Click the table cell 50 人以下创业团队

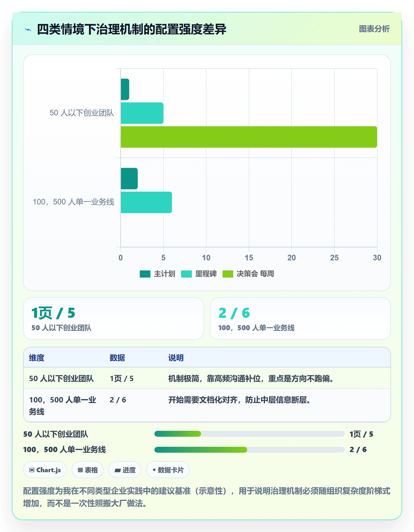tap(61, 378)
